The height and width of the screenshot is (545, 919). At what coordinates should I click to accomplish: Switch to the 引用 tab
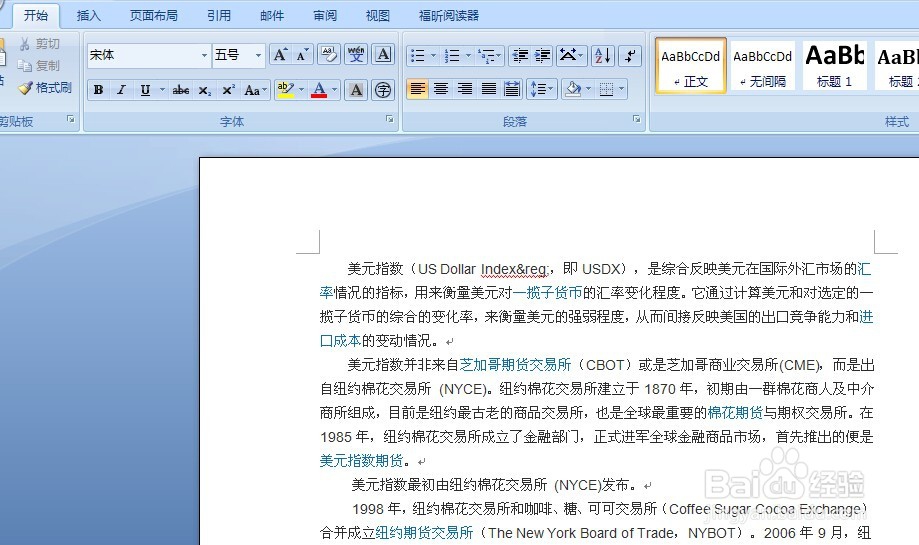(x=219, y=16)
